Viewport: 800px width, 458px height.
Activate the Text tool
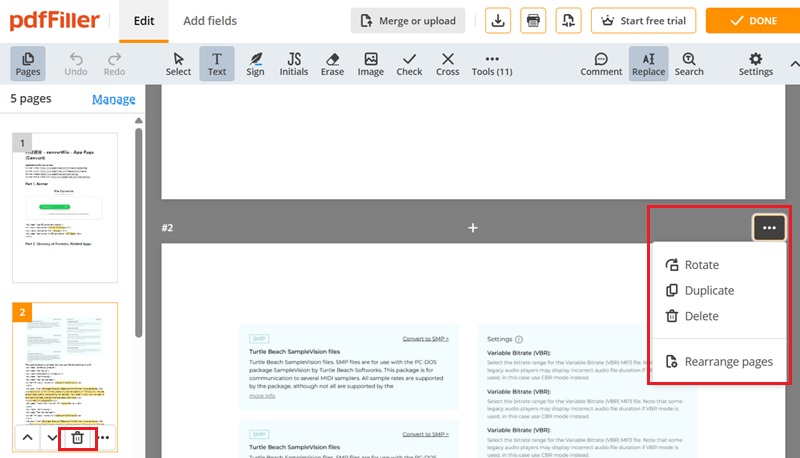point(217,64)
